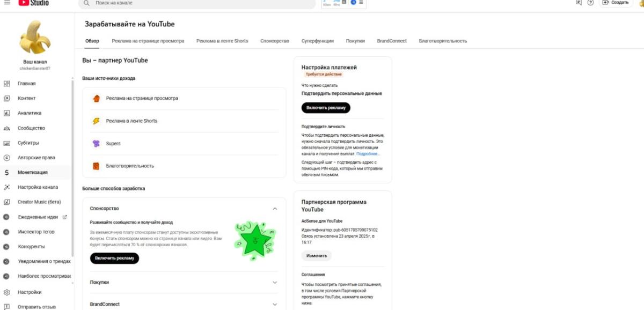644x310 pixels.
Task: Click the search magnifier icon
Action: tap(86, 3)
